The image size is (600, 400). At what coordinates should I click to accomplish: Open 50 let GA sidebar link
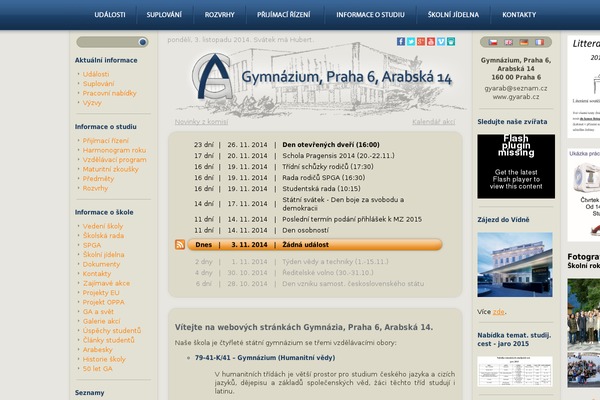click(x=98, y=369)
